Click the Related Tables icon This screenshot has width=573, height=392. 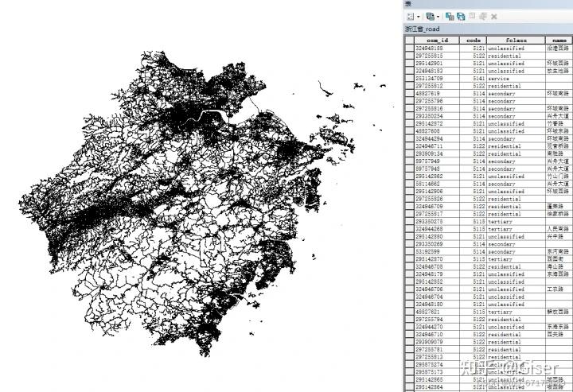click(x=430, y=17)
